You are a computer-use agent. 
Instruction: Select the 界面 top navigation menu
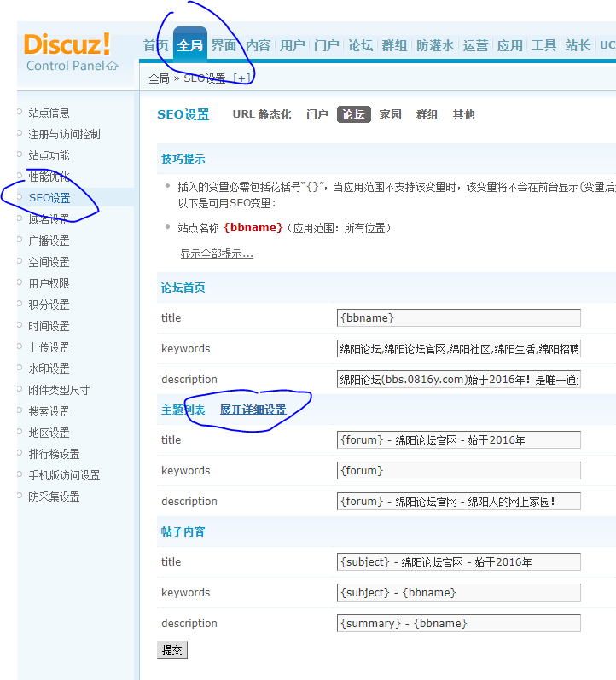[x=224, y=45]
